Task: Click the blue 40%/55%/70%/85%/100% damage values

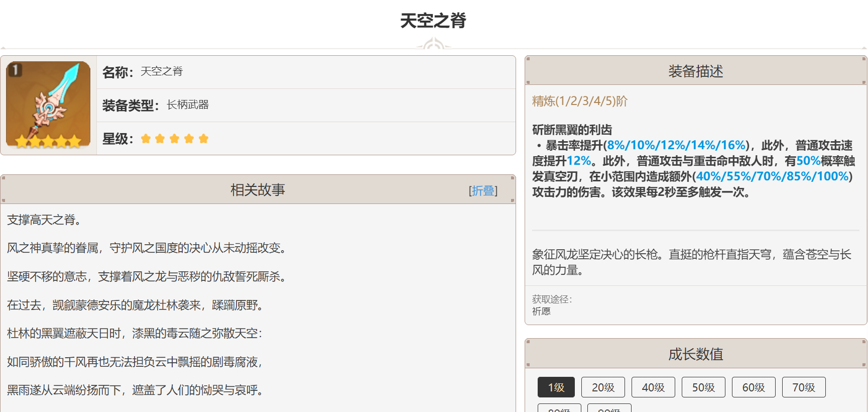Action: [x=772, y=176]
